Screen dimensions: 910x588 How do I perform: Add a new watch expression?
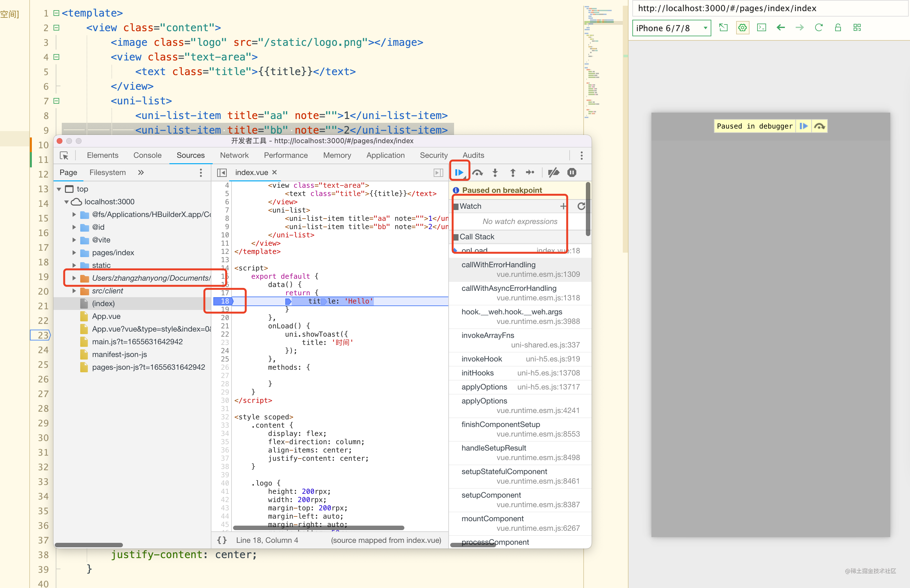[x=563, y=206]
